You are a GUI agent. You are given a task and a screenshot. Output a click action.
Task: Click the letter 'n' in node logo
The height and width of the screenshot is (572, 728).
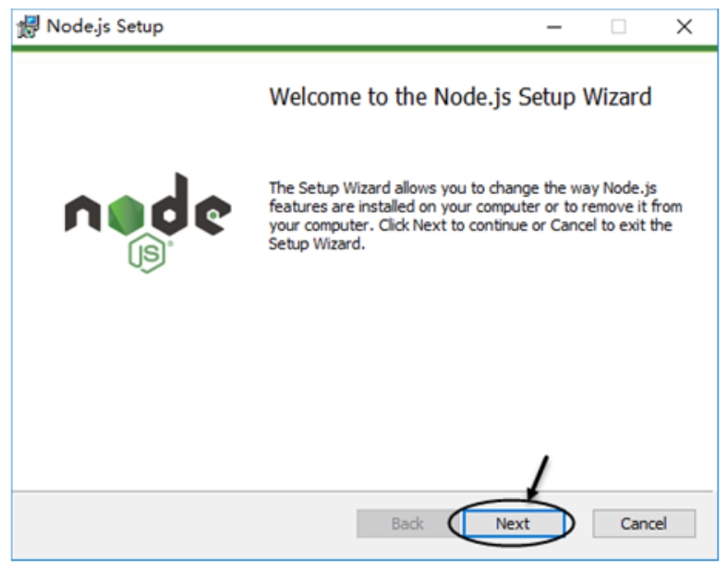pos(82,213)
